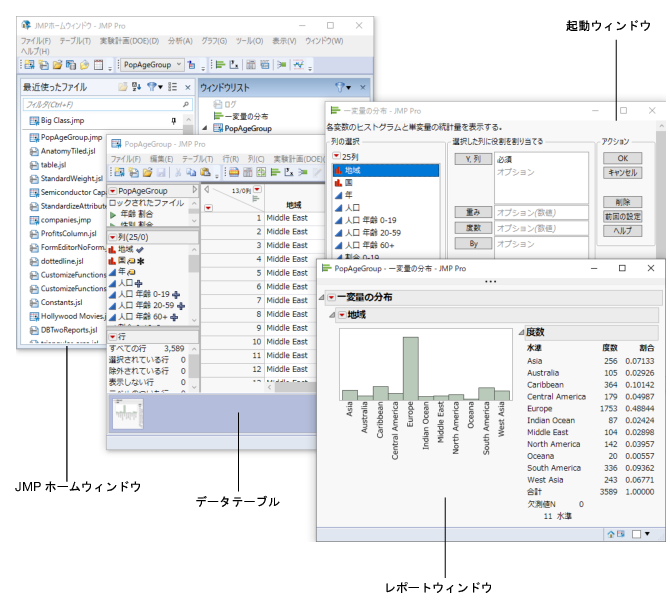
Task: Click sort A-Z icon in Recent Files panel
Action: click(136, 87)
